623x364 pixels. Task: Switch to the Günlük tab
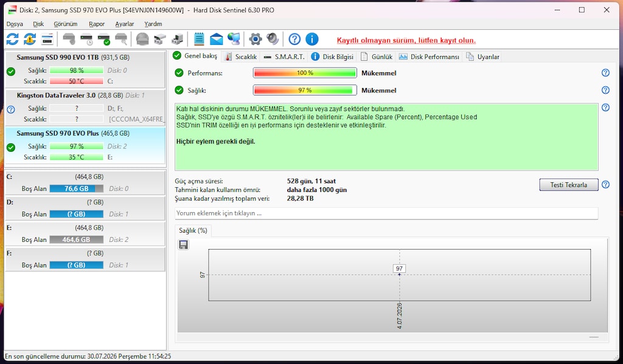[x=376, y=57]
